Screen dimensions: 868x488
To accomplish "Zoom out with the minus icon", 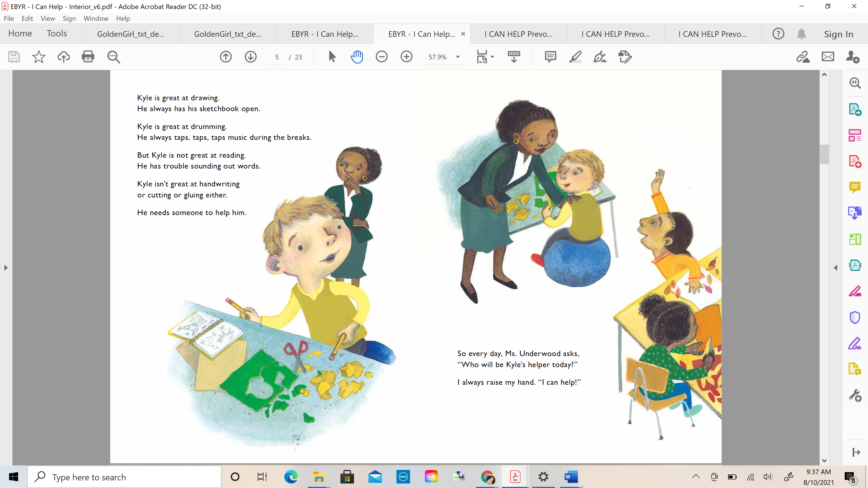I will tap(381, 56).
